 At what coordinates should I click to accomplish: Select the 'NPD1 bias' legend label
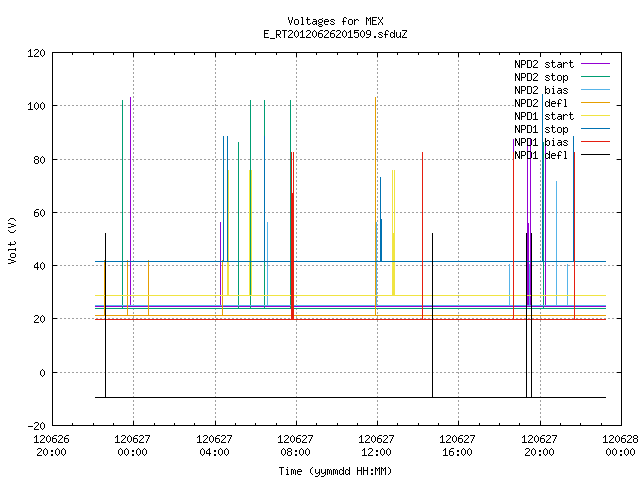(541, 142)
